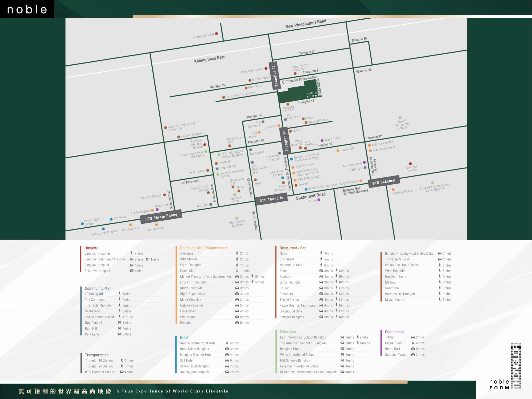Click the Community Mall legend heading
Viewport: 532px width, 399px height.
click(98, 288)
